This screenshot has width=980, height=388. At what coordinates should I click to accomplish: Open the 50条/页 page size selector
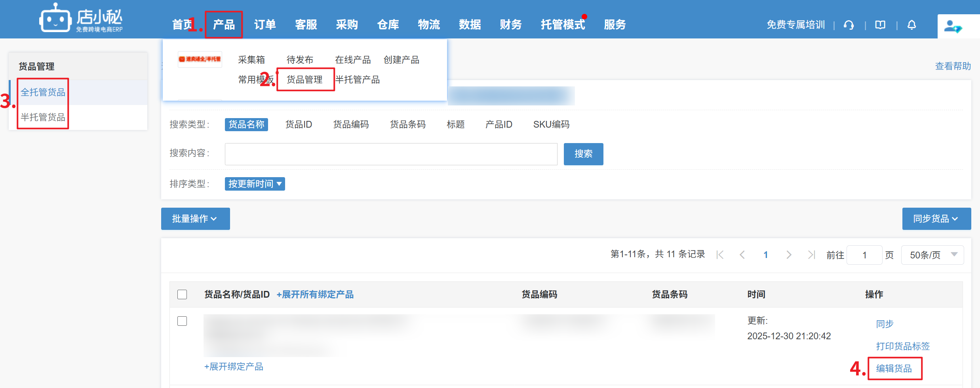932,255
